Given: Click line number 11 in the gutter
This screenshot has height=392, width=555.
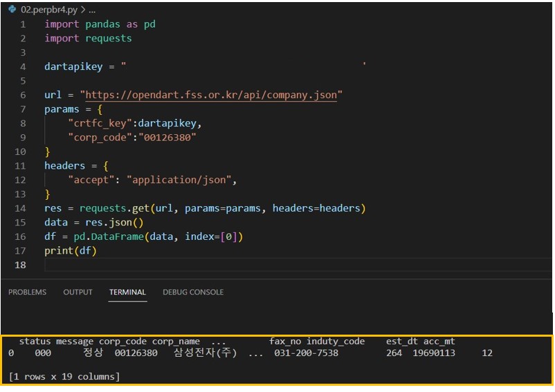Looking at the screenshot, I should tap(20, 166).
